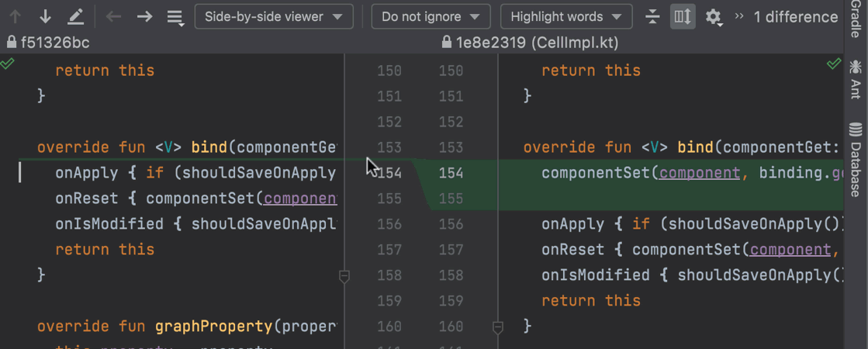Open diff settings gear icon

pos(714,17)
